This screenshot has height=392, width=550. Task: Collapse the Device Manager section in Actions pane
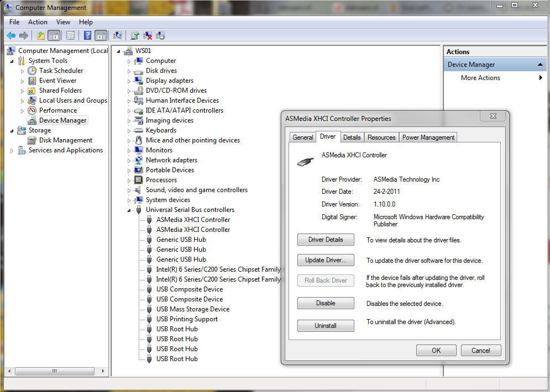540,65
